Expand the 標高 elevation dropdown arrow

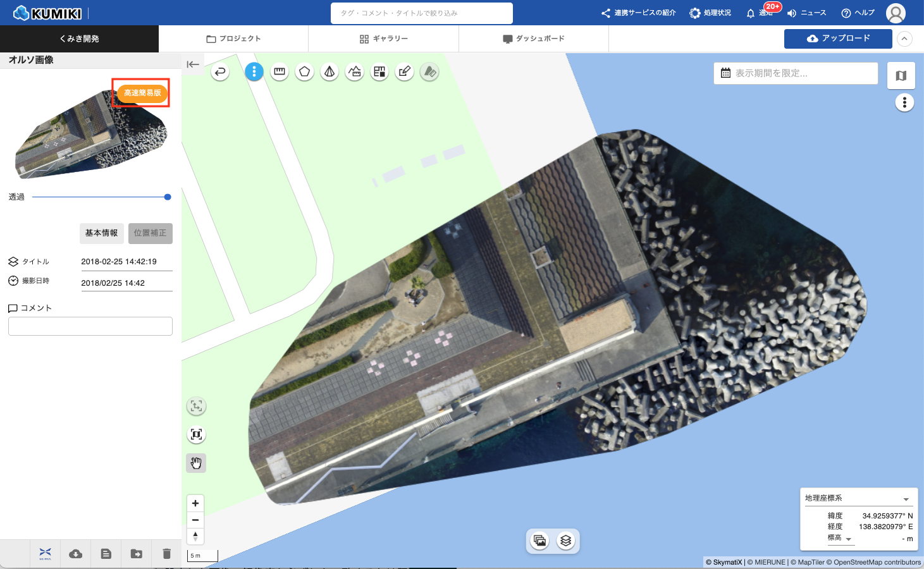(x=849, y=539)
